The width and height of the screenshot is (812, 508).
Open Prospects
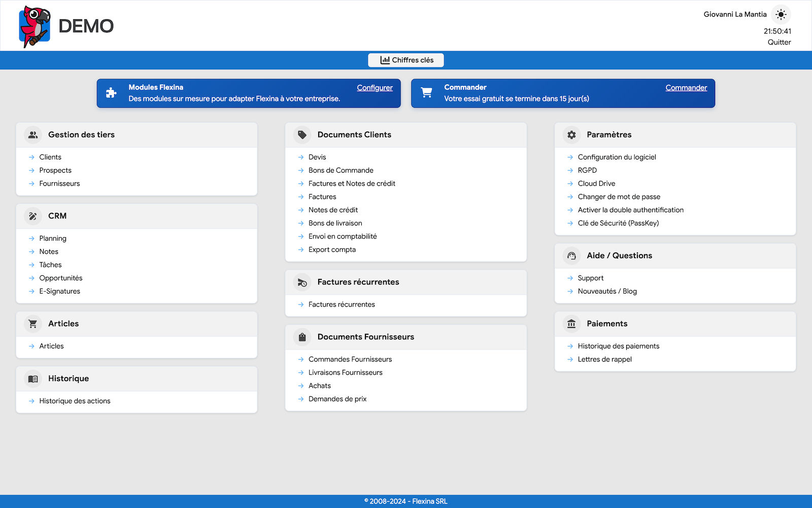click(55, 170)
